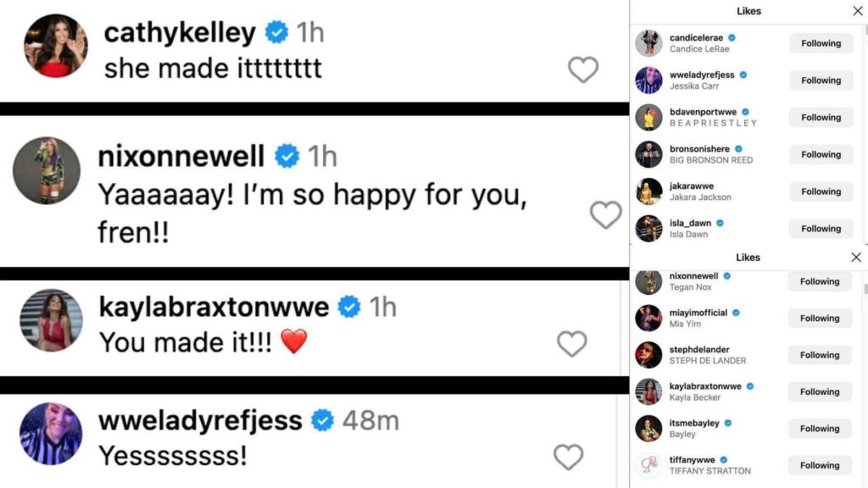Select itsmebayley in the Likes list
868x488 pixels.
pos(694,423)
